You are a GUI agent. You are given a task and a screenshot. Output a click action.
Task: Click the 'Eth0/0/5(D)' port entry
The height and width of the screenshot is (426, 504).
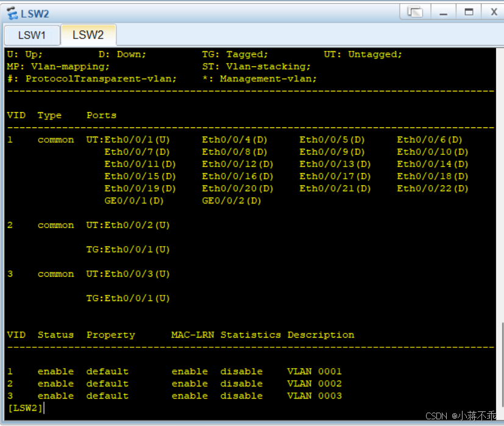332,140
